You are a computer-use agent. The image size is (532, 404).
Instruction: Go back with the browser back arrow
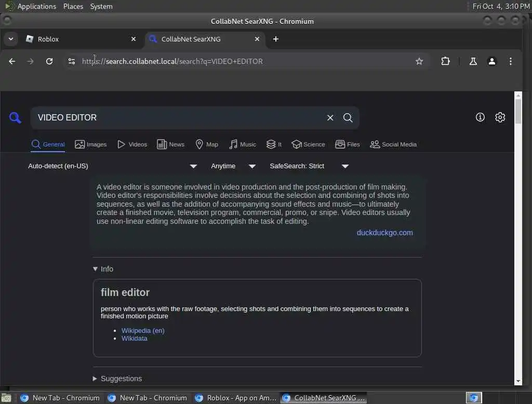point(12,61)
